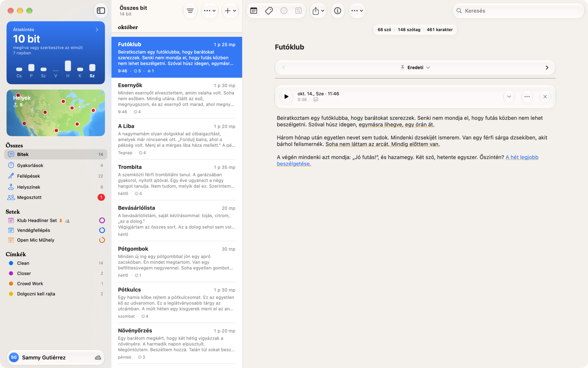Click the info button in toolbar
588x368 pixels.
(337, 11)
